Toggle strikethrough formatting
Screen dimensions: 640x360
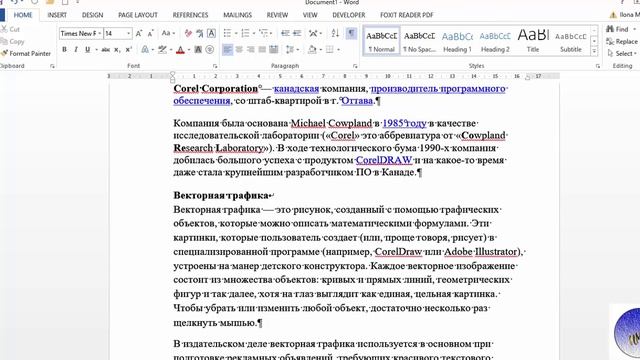click(105, 50)
